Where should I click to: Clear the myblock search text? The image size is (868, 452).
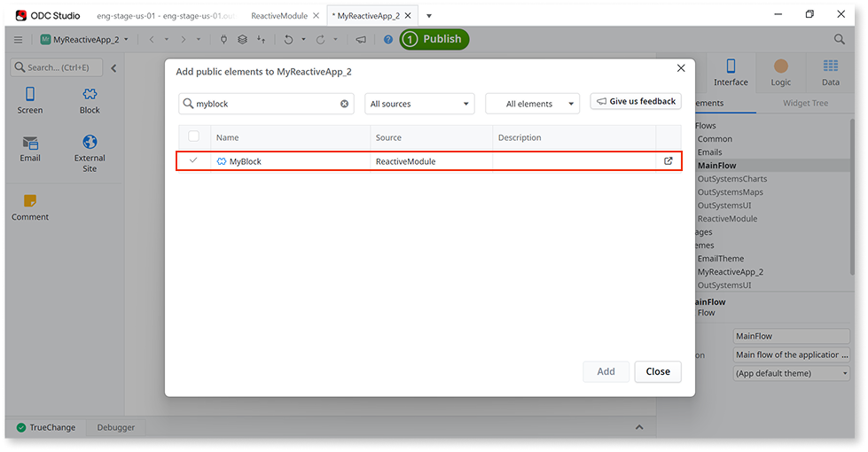click(x=344, y=104)
